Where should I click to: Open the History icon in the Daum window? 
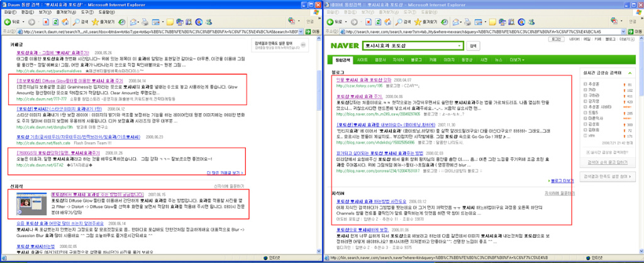click(122, 22)
